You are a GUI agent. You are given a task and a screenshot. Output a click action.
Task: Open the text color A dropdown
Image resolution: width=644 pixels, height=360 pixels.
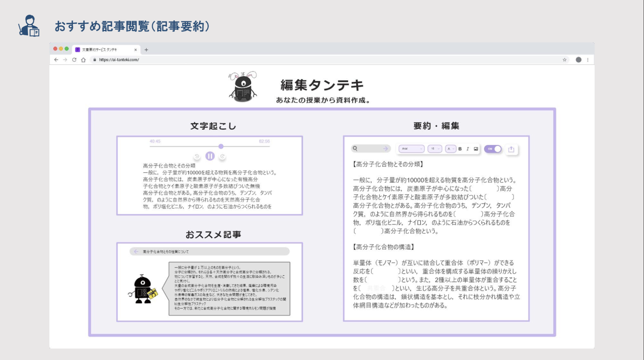pyautogui.click(x=450, y=149)
